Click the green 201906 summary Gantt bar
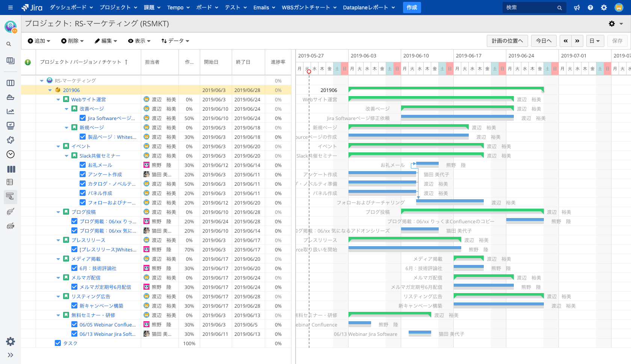The height and width of the screenshot is (364, 631). click(446, 89)
